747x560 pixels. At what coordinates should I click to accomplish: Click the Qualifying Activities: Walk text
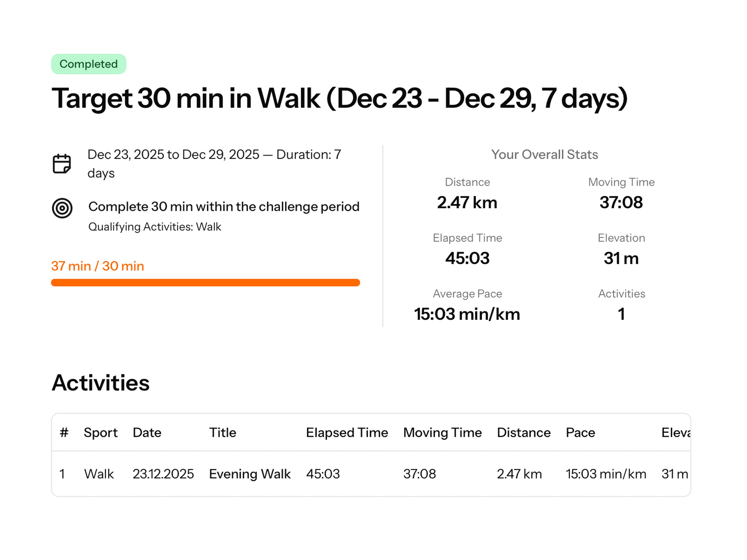click(155, 227)
